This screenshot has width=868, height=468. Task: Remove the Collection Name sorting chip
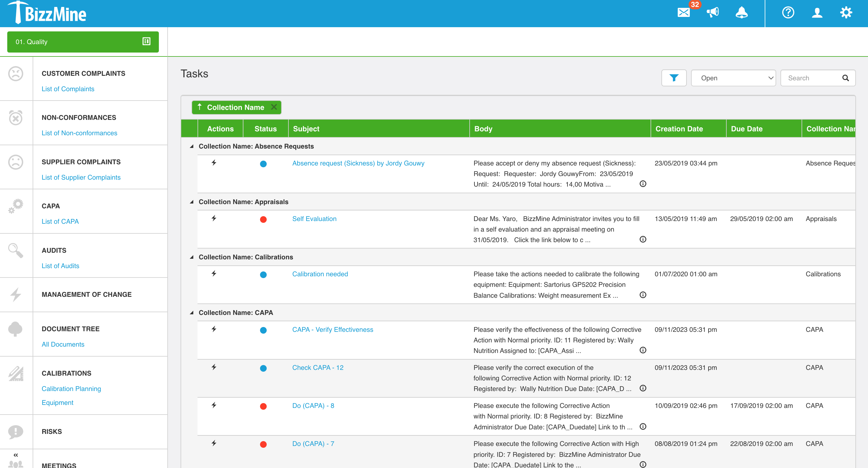click(274, 107)
